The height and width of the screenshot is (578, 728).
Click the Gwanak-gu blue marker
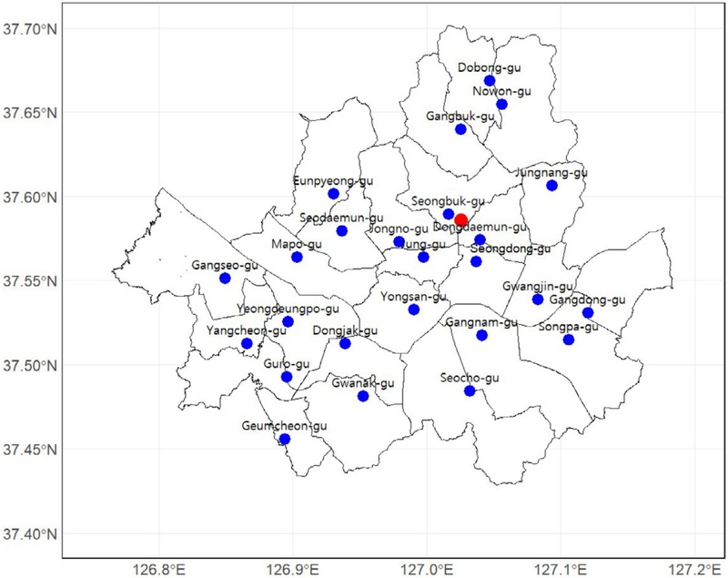point(363,396)
